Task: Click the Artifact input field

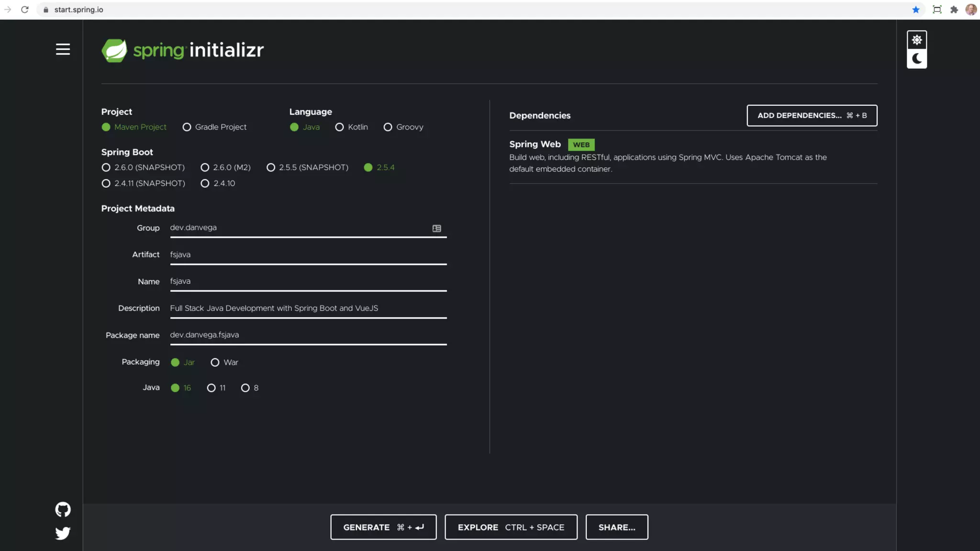Action: click(x=308, y=255)
